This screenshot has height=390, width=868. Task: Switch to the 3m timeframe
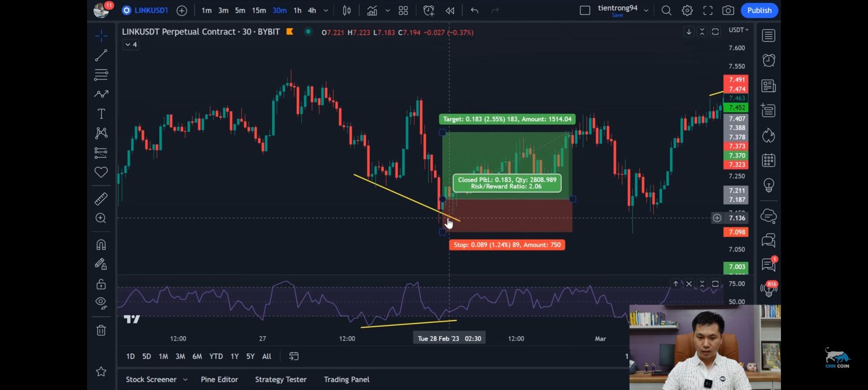(224, 10)
